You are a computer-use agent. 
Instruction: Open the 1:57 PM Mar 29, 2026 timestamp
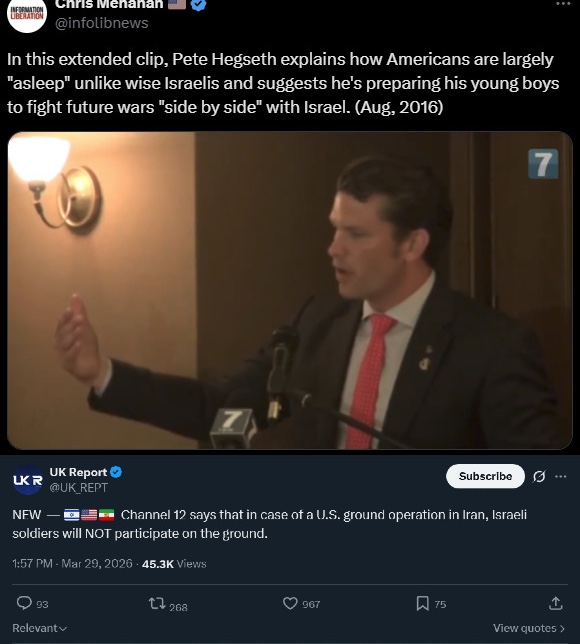coord(72,564)
